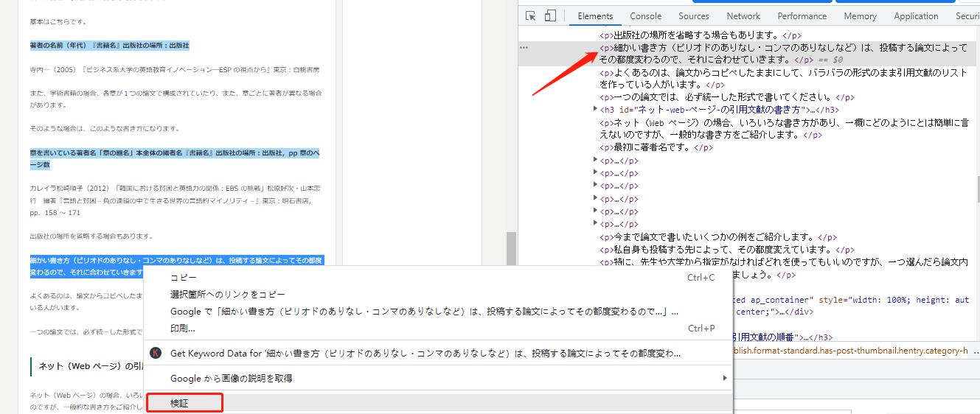Open the Google から画像の説明を取得 submenu

tap(438, 379)
